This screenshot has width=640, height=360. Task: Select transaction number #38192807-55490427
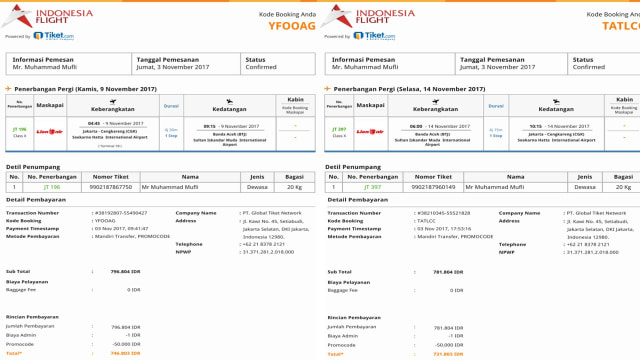(121, 213)
